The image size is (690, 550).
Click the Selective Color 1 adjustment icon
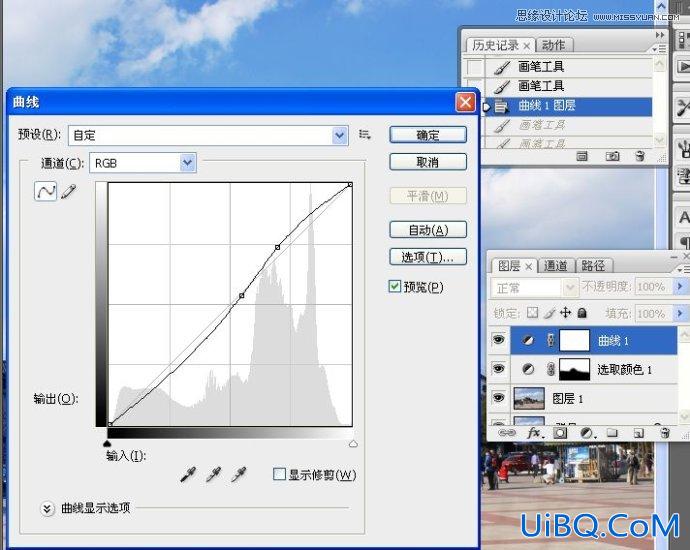528,369
